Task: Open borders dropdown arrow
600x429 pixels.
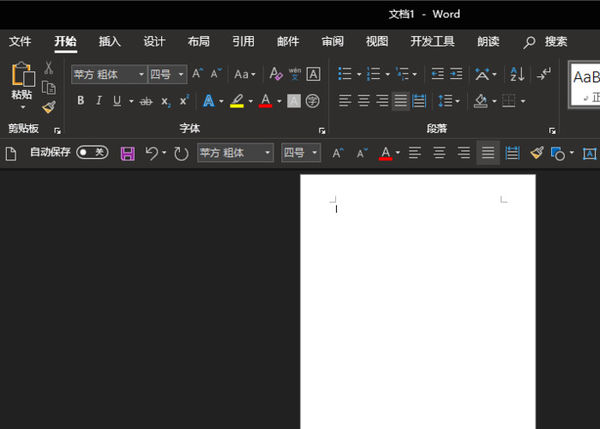Action: click(523, 101)
